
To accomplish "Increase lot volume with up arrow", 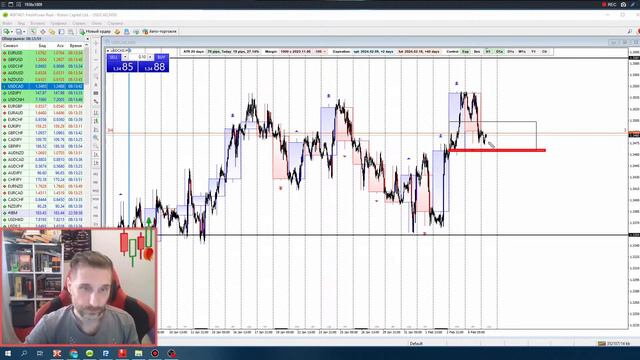I will 150,57.
